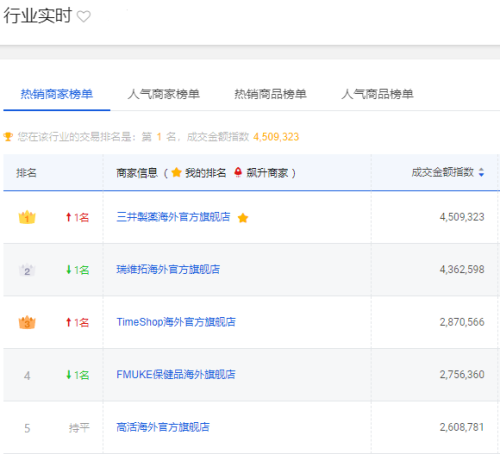
Task: Click the value 4,509,323 in the first row
Action: (462, 217)
